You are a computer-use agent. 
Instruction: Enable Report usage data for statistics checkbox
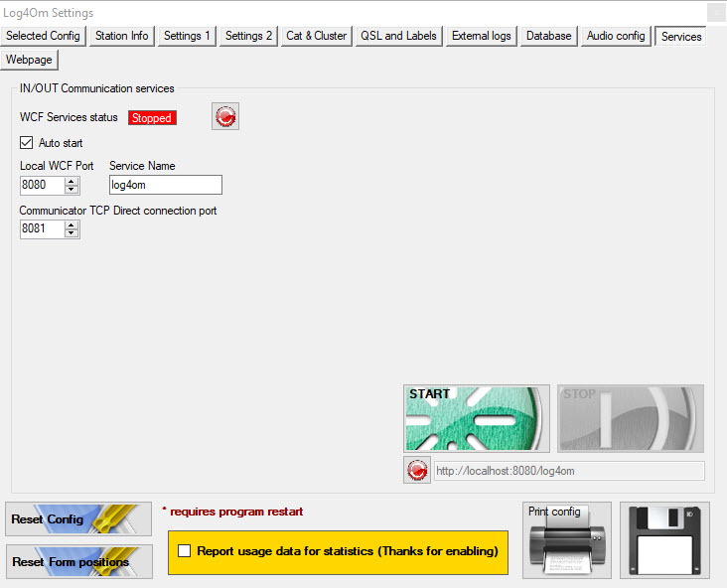point(184,551)
